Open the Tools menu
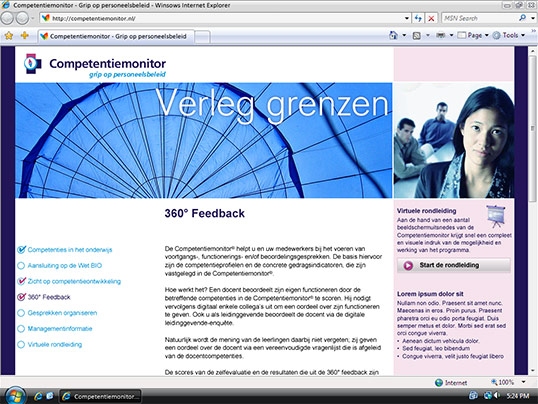This screenshot has height=404, width=538. pyautogui.click(x=509, y=35)
